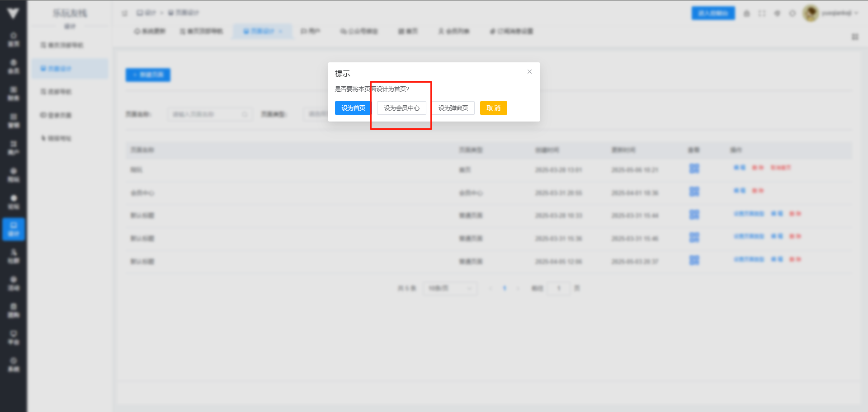Choose 设为会员中心 in the dialog
The width and height of the screenshot is (868, 412).
tap(401, 108)
